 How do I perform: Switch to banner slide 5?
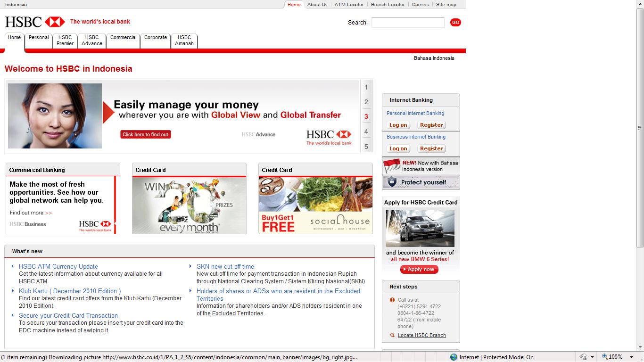point(366,147)
